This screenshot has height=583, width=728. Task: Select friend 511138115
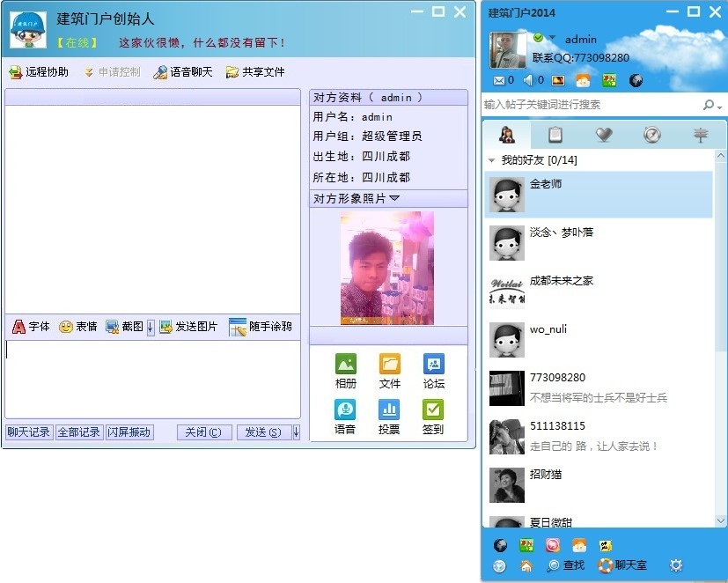598,436
